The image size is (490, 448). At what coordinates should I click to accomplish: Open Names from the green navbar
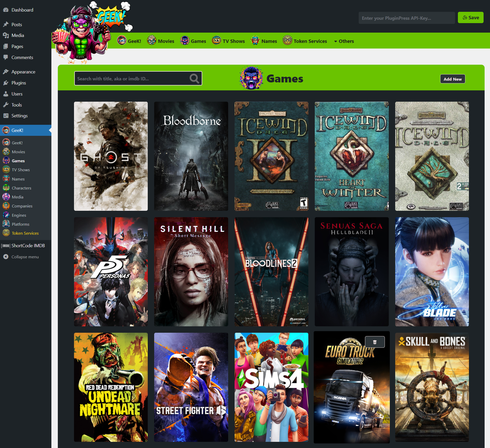(264, 41)
